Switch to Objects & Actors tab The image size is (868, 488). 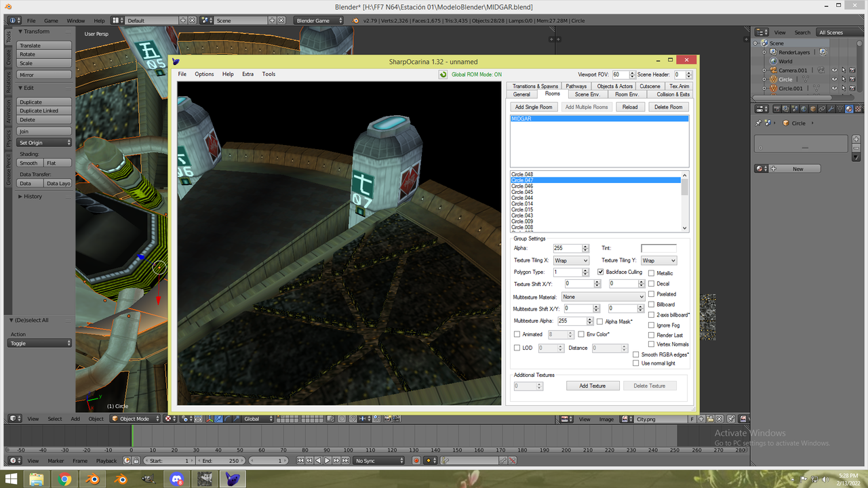click(615, 86)
